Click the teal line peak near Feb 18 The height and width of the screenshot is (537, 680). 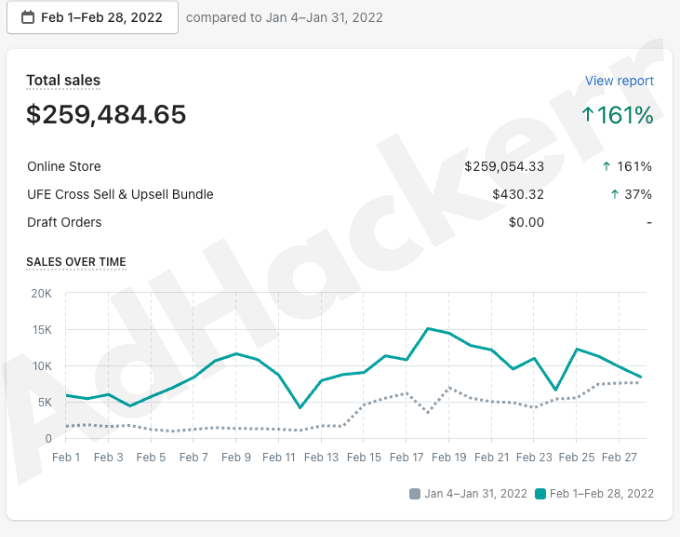tap(428, 328)
